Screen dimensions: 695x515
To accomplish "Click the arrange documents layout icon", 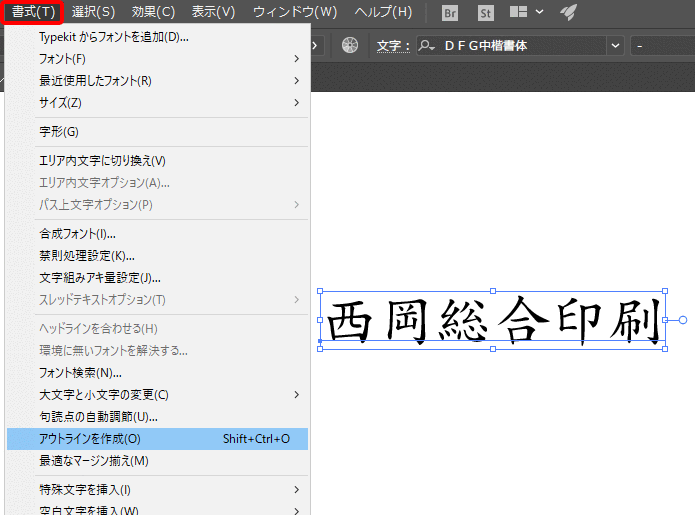I will point(518,12).
